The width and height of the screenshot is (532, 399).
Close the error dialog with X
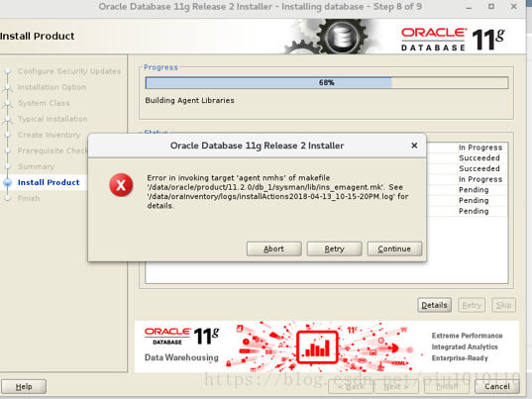[414, 146]
